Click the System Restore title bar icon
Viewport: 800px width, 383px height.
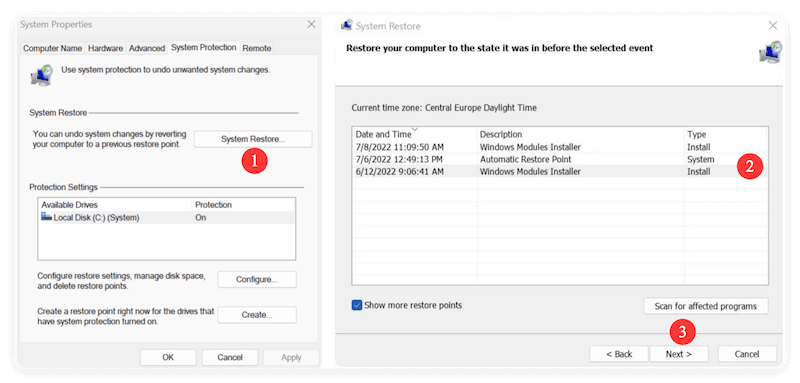pos(347,25)
